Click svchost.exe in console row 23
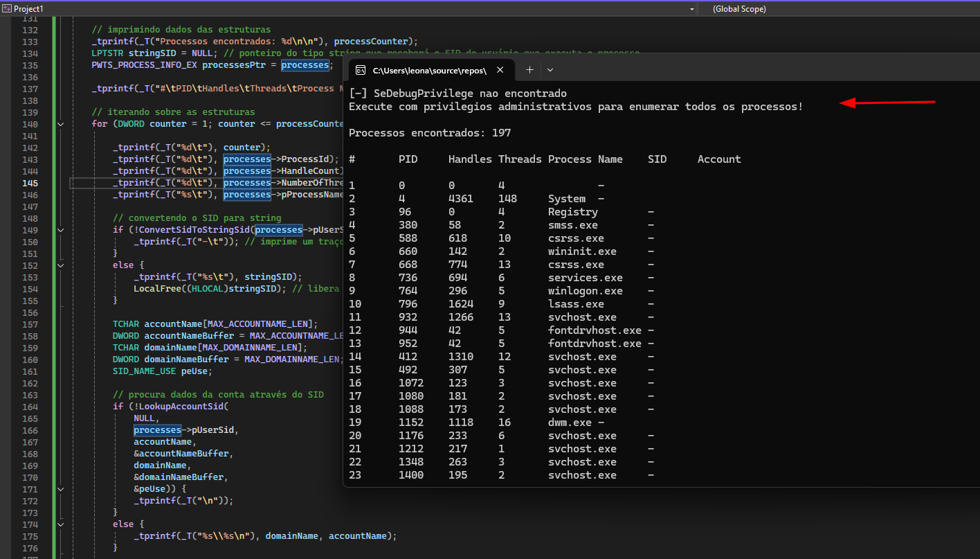The image size is (980, 559). [x=582, y=475]
